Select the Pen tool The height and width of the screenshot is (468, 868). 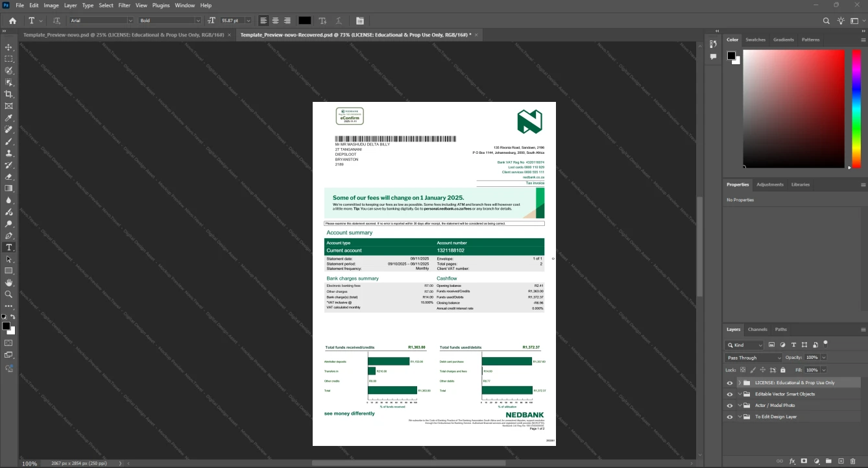(9, 236)
